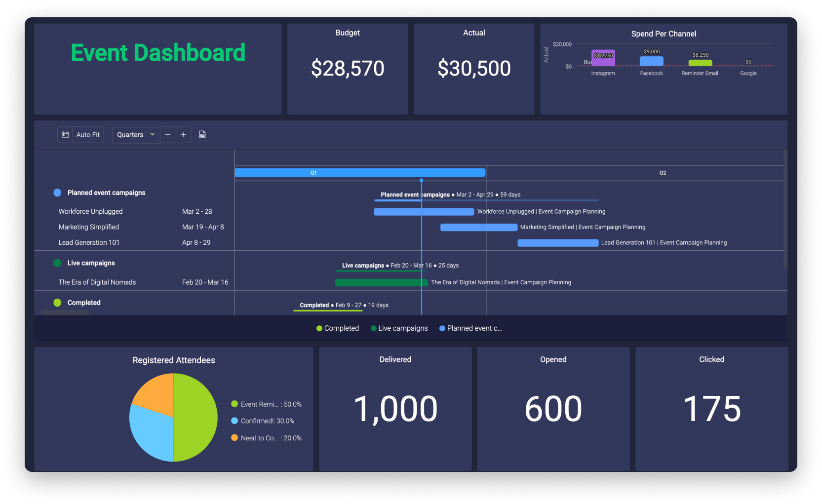The width and height of the screenshot is (822, 504).
Task: Click Planned event campaigns summary bar label
Action: click(x=450, y=194)
